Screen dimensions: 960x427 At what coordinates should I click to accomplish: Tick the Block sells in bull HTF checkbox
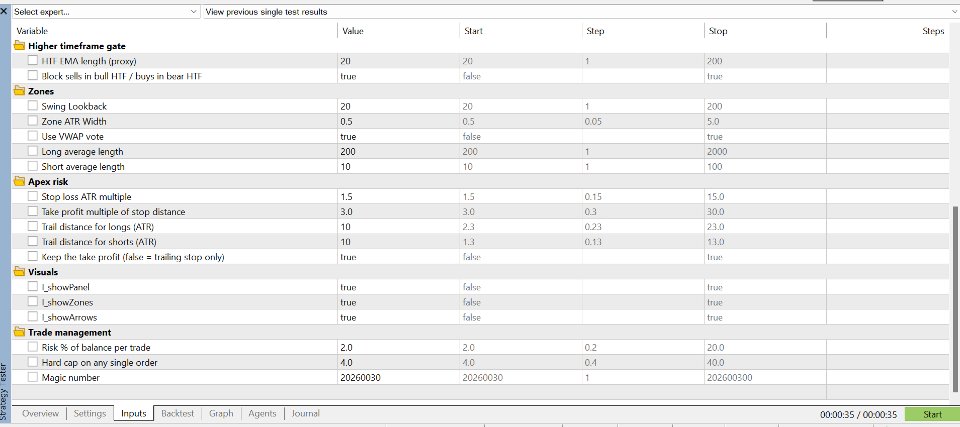click(32, 76)
